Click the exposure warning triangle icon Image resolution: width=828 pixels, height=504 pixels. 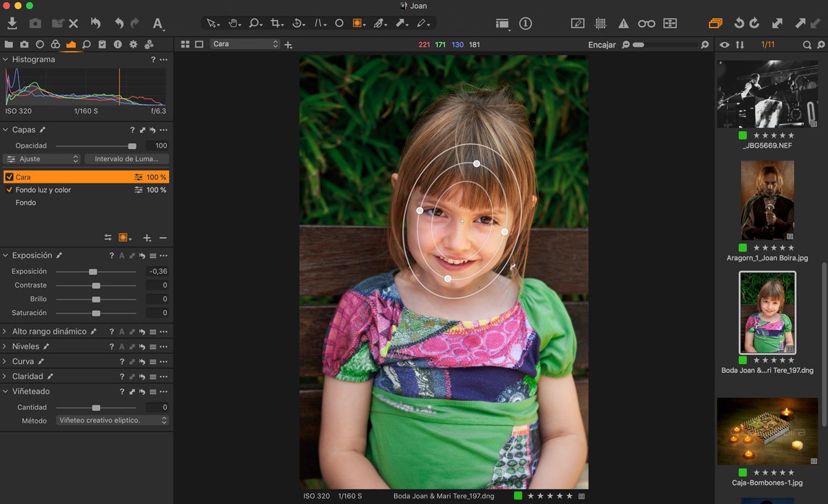[x=623, y=23]
